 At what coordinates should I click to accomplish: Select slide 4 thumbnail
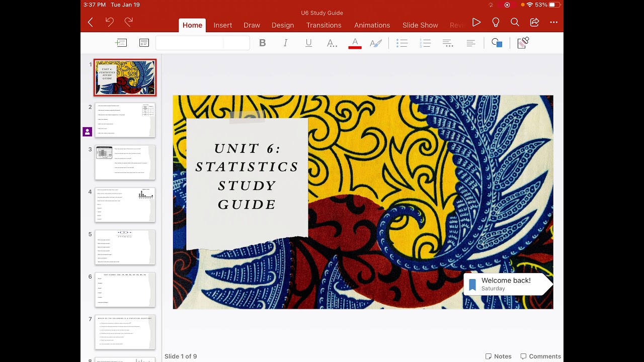pos(125,205)
